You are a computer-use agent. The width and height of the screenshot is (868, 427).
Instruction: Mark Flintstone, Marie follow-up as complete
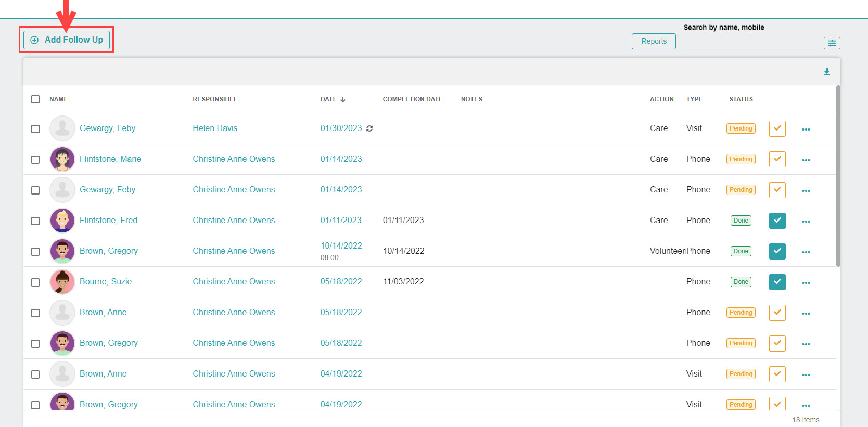[777, 159]
